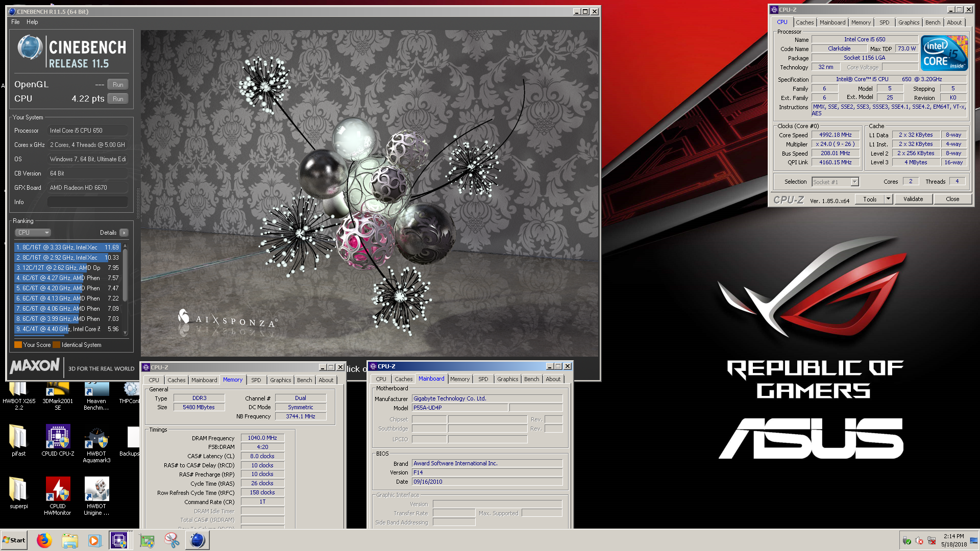Open the Snipping Tool taskbar icon
Viewport: 980px width, 551px height.
click(172, 540)
